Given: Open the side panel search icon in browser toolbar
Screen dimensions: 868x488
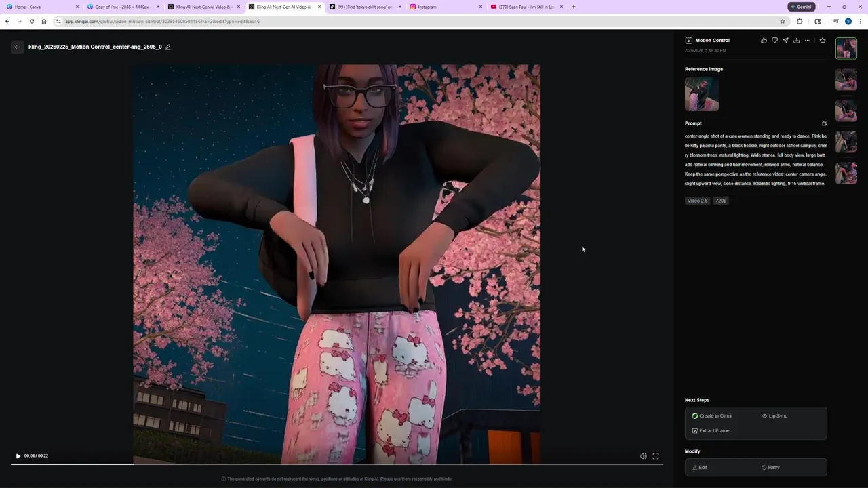Looking at the screenshot, I should (x=818, y=21).
